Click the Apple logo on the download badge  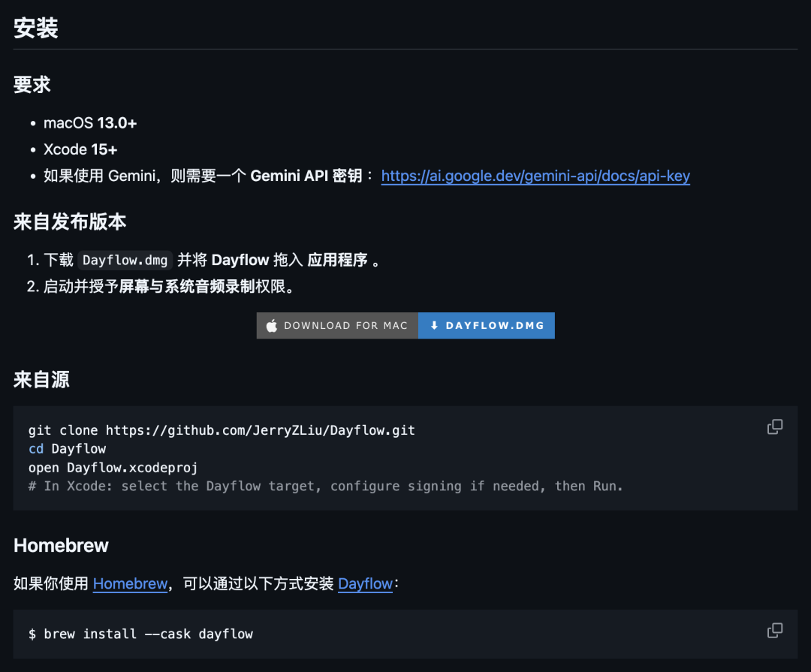(x=270, y=325)
